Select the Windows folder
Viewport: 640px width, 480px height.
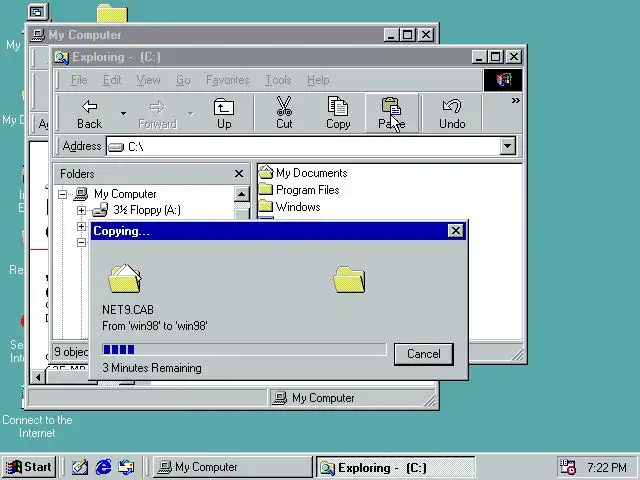click(x=289, y=207)
